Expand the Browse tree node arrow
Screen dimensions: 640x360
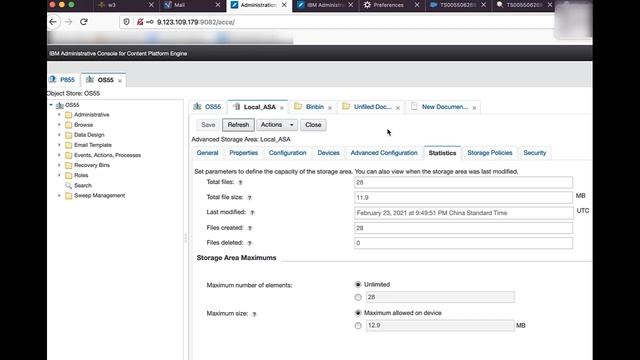coord(59,125)
